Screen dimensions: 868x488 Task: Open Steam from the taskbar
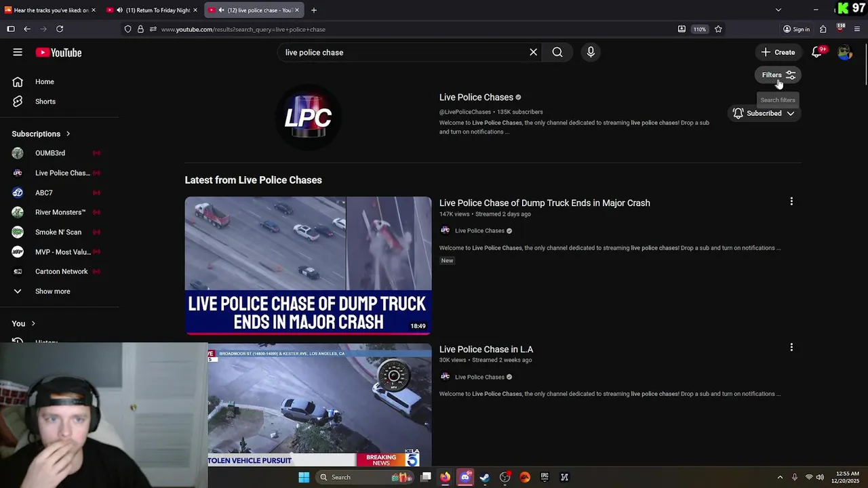(485, 477)
